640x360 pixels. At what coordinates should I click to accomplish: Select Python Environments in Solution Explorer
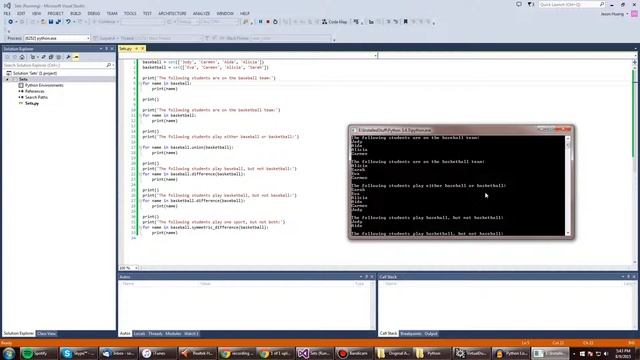coord(44,85)
